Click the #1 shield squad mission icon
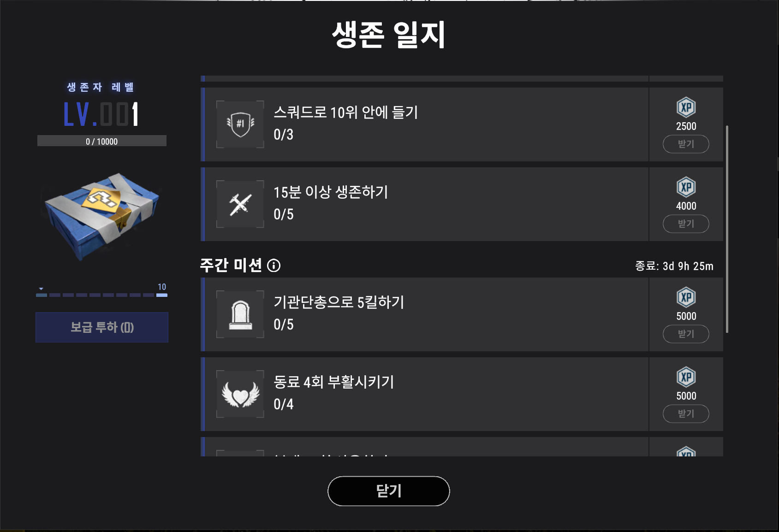The image size is (779, 532). [240, 124]
